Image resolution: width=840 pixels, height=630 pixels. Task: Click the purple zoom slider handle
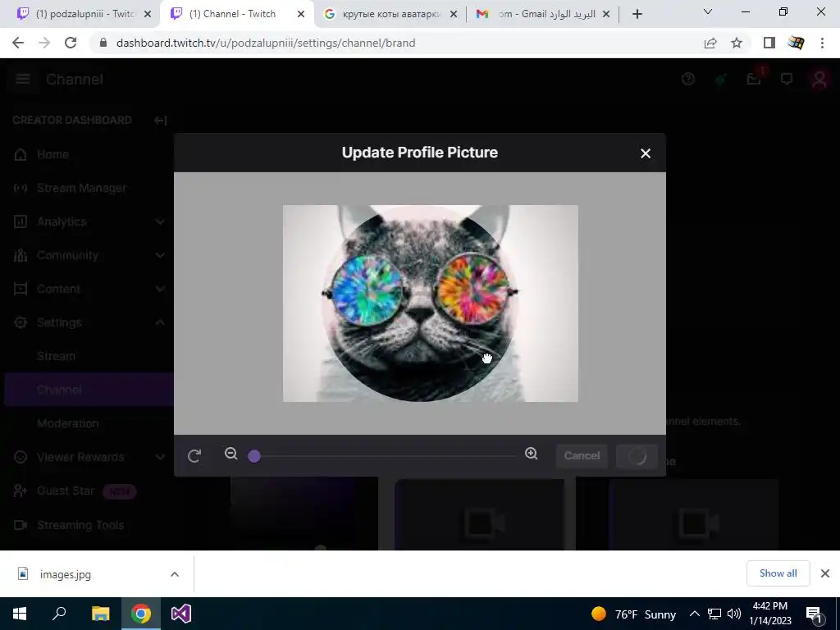click(x=254, y=456)
